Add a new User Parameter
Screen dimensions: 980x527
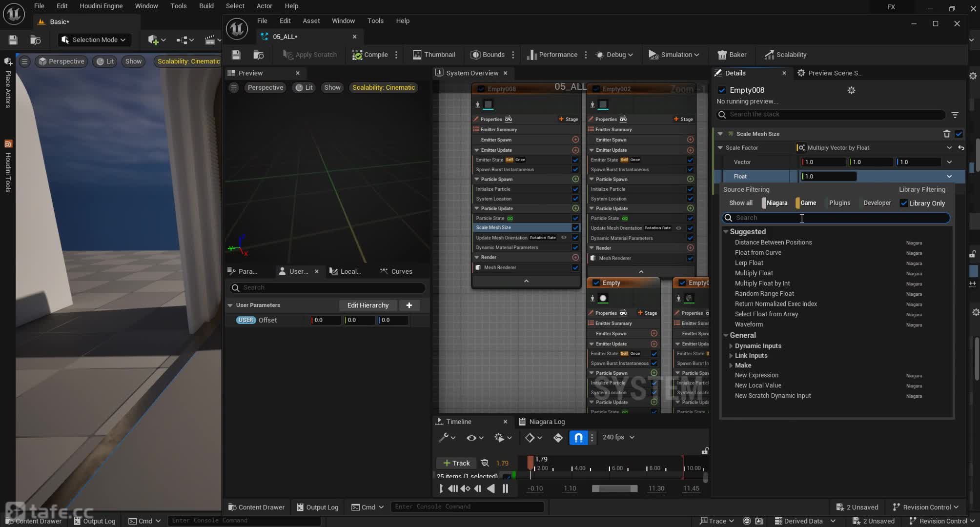409,305
